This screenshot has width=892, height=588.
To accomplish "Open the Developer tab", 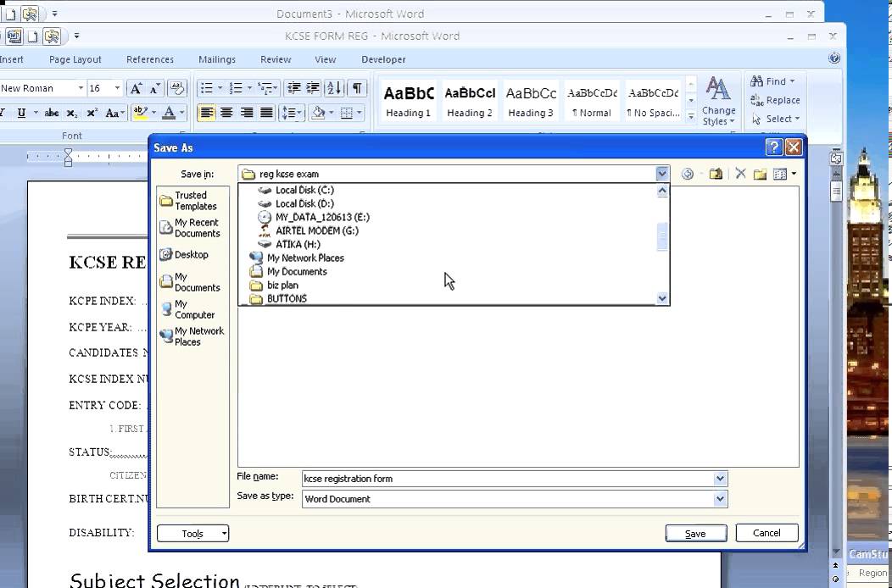I will [x=383, y=59].
